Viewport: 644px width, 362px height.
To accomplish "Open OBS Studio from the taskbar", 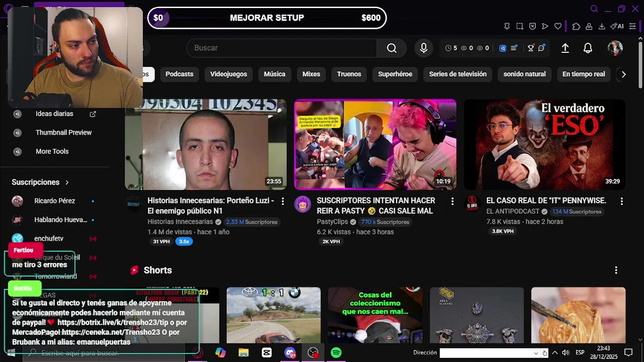I will coord(313,353).
